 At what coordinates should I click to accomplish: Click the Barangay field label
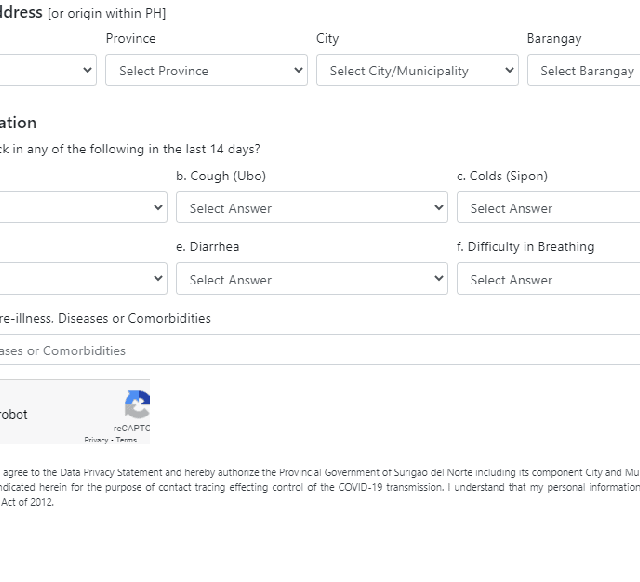(x=554, y=38)
